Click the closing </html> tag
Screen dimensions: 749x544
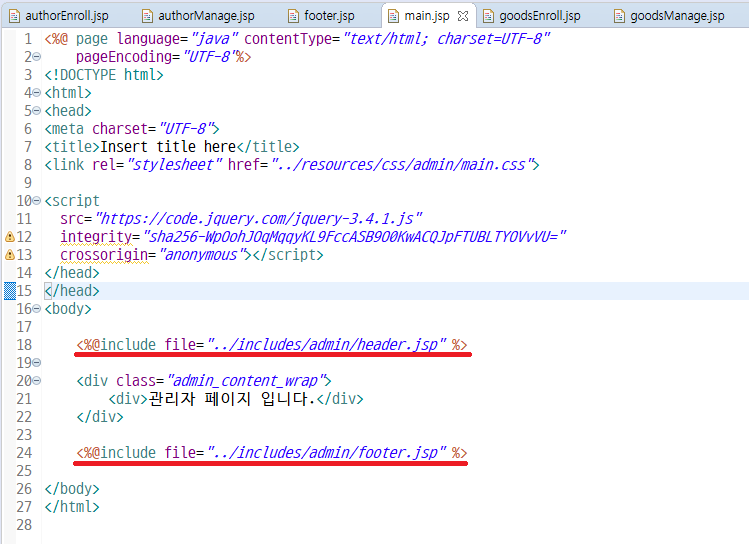(72, 507)
